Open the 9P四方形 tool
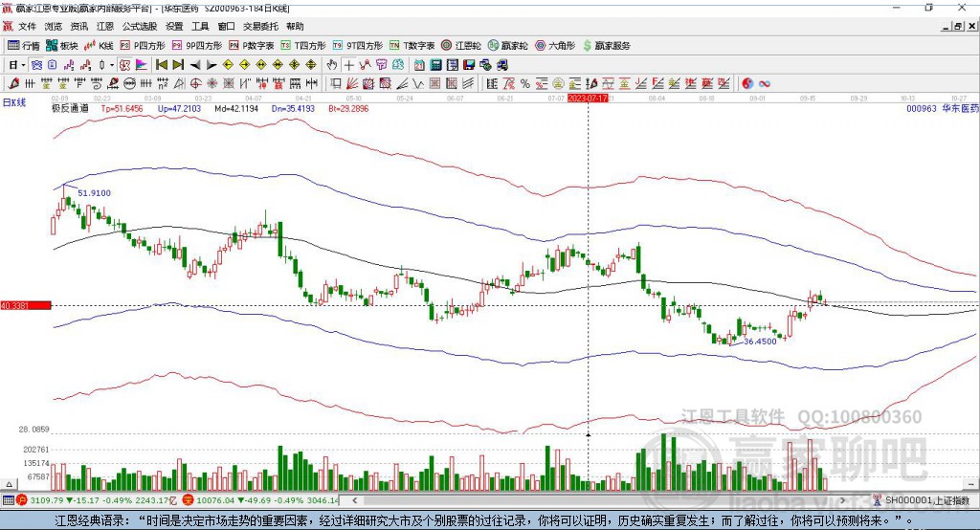 [x=197, y=46]
